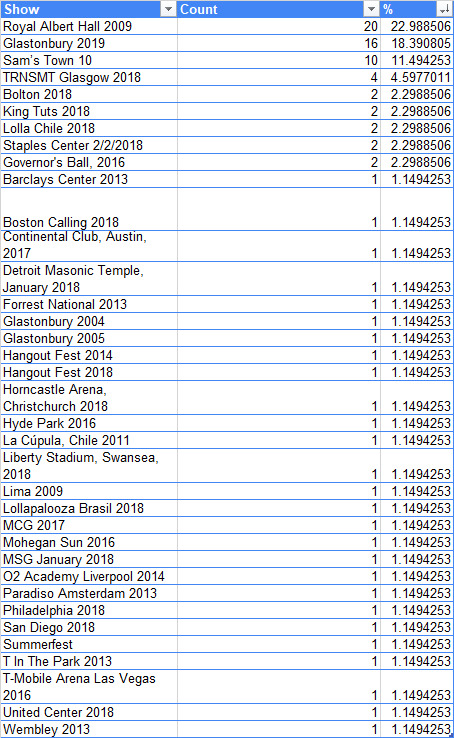
Task: Select the Barclays Center 2013 cell
Action: (x=89, y=179)
